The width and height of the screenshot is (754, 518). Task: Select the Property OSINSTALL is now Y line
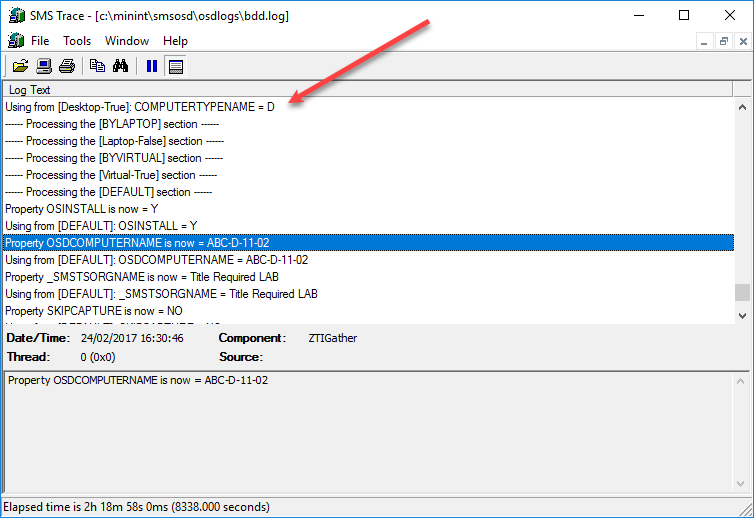[82, 209]
